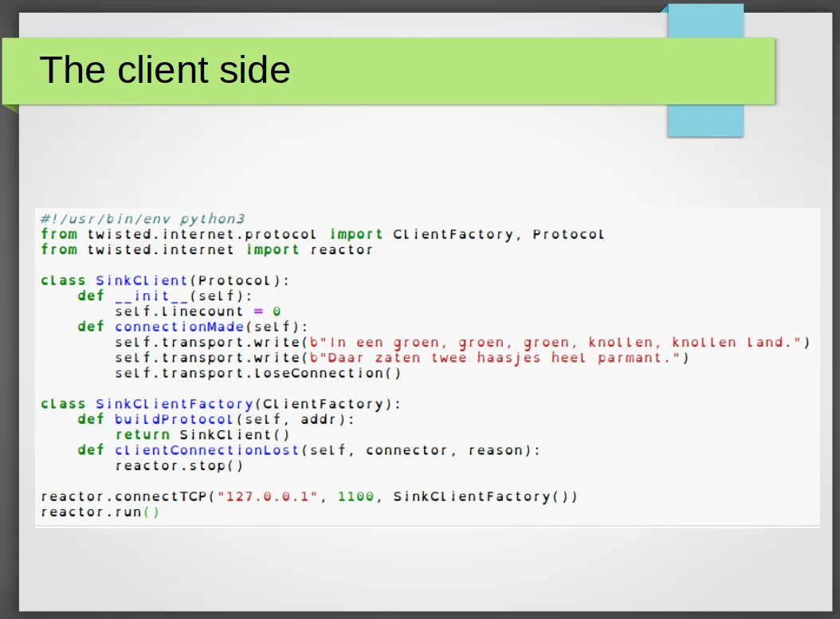Image resolution: width=840 pixels, height=619 pixels.
Task: Click the "class SinkClient(Protocol):" line
Action: pyautogui.click(x=165, y=280)
